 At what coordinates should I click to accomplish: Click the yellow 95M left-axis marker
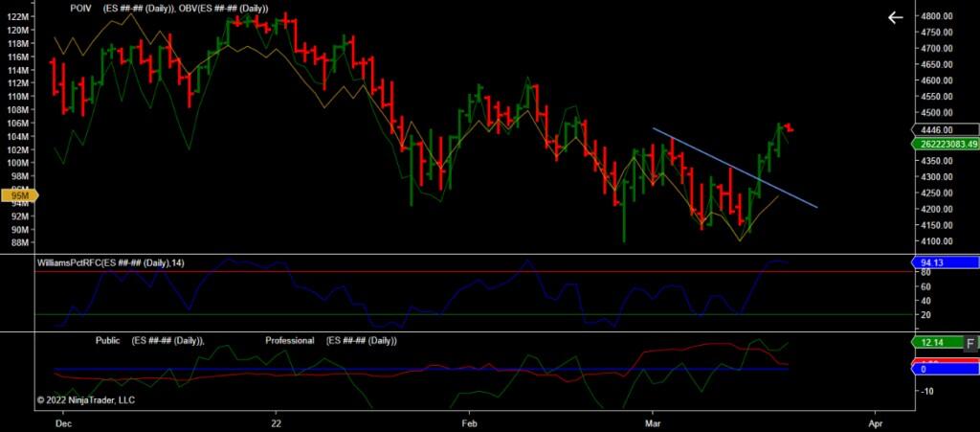pyautogui.click(x=18, y=195)
